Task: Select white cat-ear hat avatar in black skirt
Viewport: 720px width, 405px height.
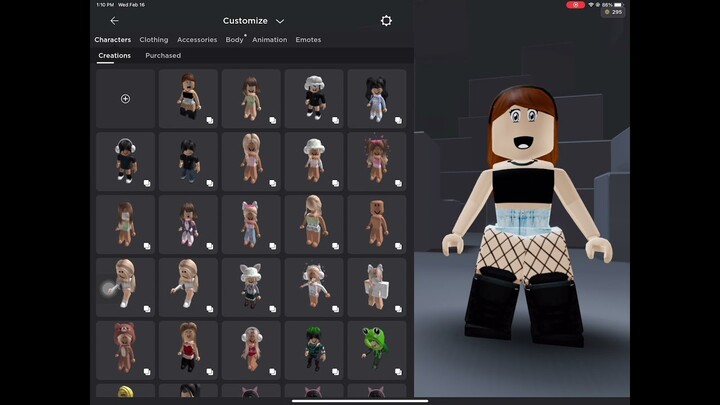Action: (x=251, y=287)
